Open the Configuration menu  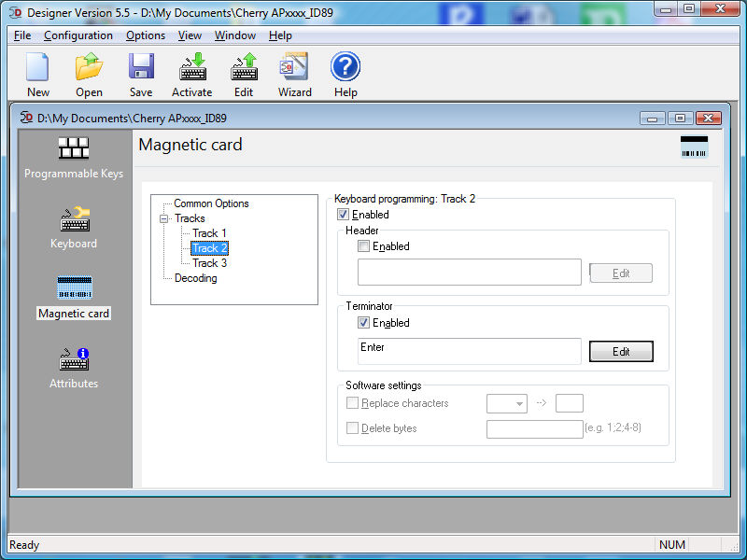point(78,35)
